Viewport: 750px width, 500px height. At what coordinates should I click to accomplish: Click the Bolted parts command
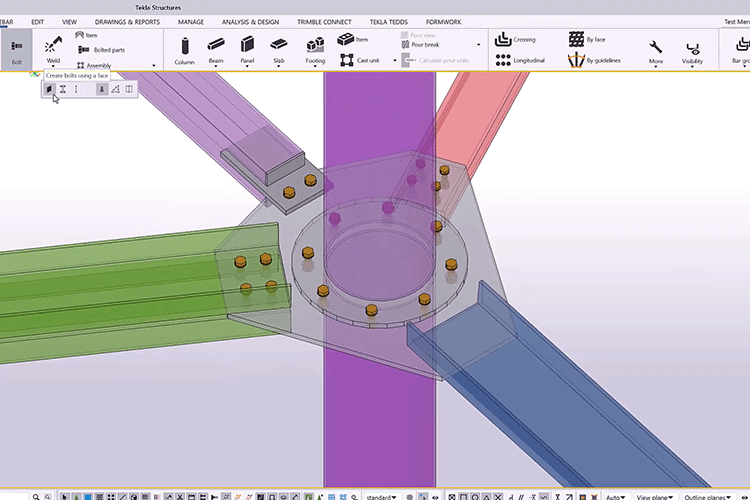point(101,50)
